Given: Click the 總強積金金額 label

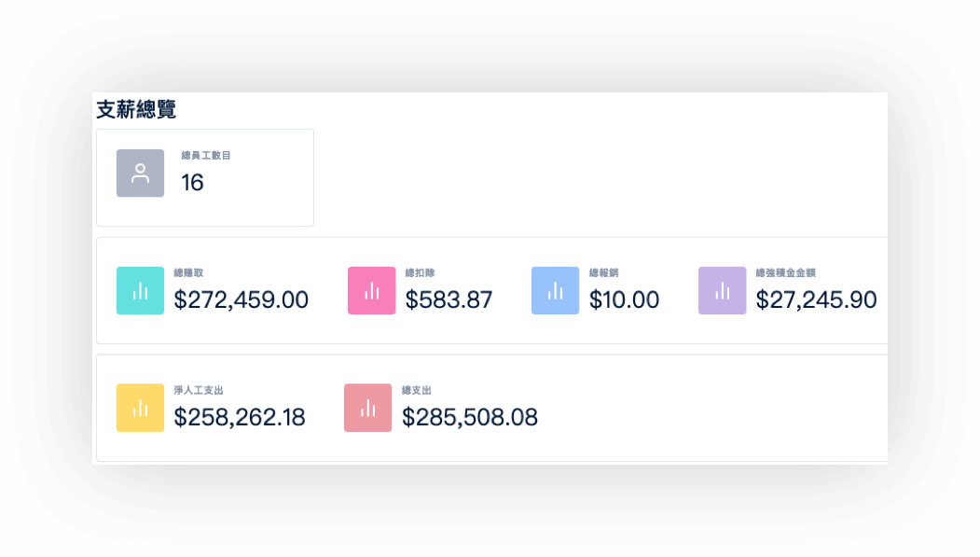Looking at the screenshot, I should pos(785,273).
